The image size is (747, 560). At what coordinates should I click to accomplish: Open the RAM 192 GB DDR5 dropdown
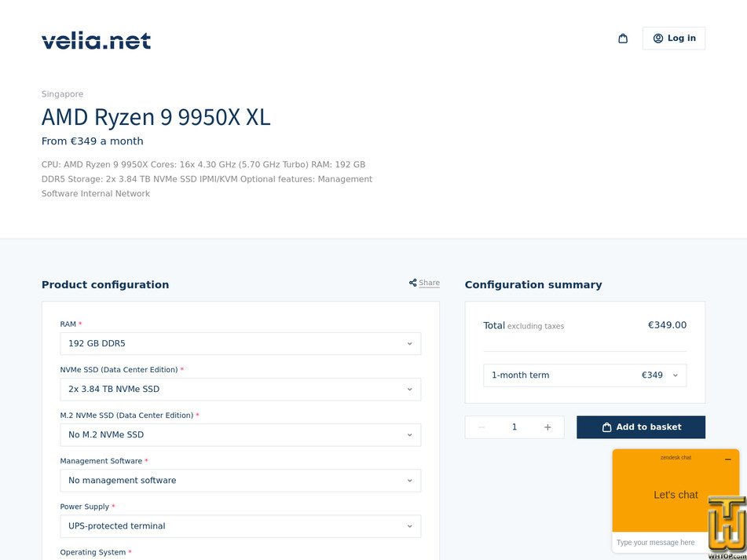[x=240, y=343]
